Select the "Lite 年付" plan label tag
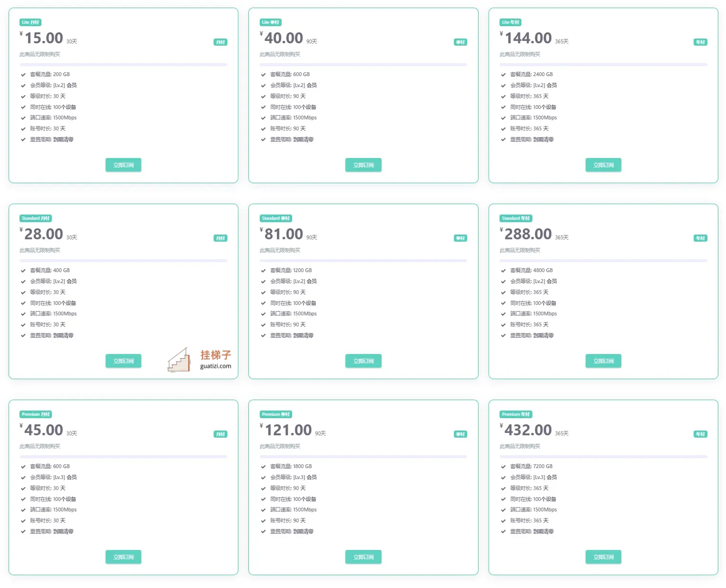 pos(510,22)
